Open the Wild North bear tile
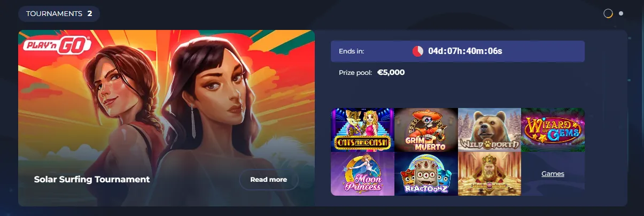 tap(489, 130)
